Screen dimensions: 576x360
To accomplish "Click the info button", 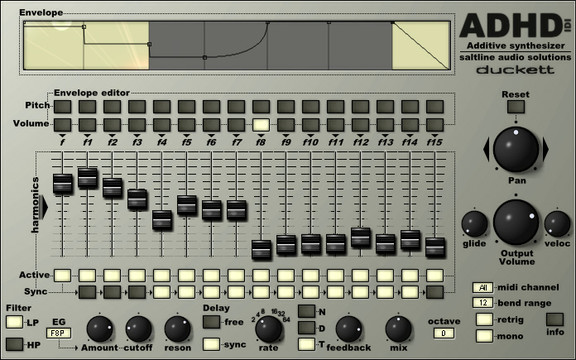I will pyautogui.click(x=555, y=319).
